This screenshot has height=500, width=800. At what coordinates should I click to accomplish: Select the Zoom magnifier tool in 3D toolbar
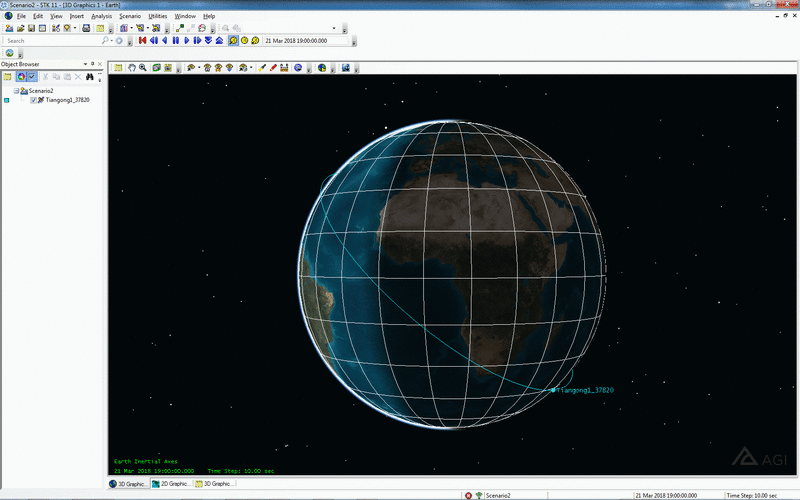pos(143,67)
